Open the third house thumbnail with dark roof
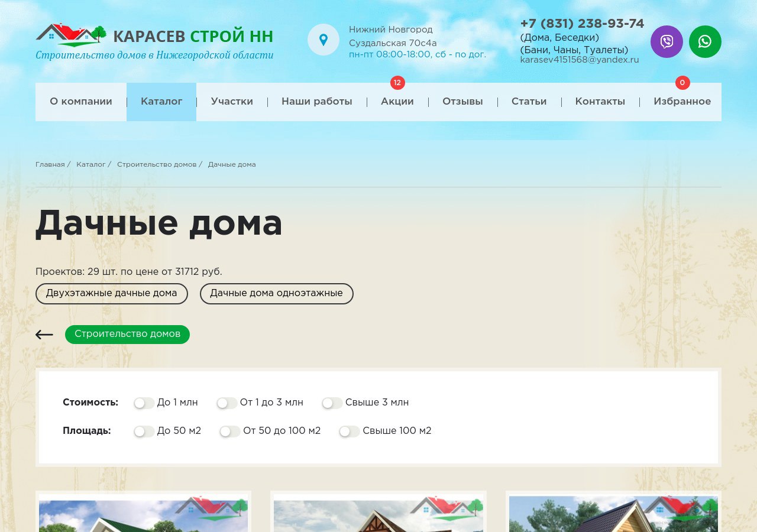The width and height of the screenshot is (757, 532). [x=613, y=513]
